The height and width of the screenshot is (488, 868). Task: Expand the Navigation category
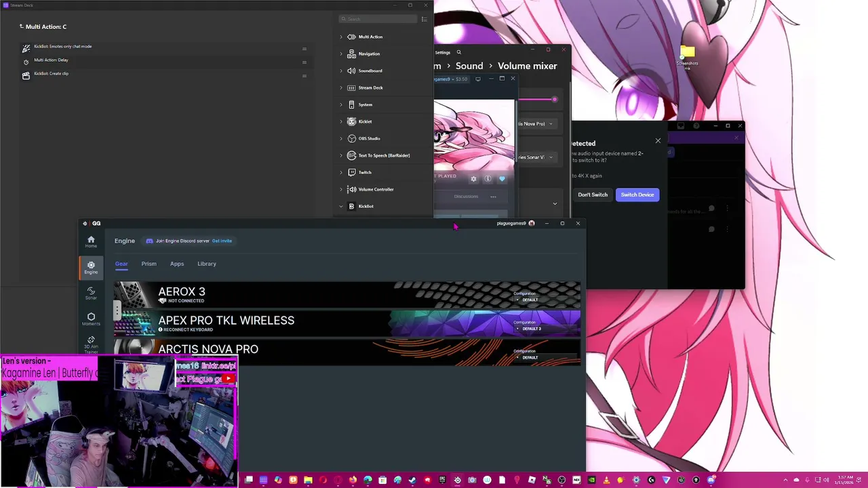pyautogui.click(x=341, y=54)
